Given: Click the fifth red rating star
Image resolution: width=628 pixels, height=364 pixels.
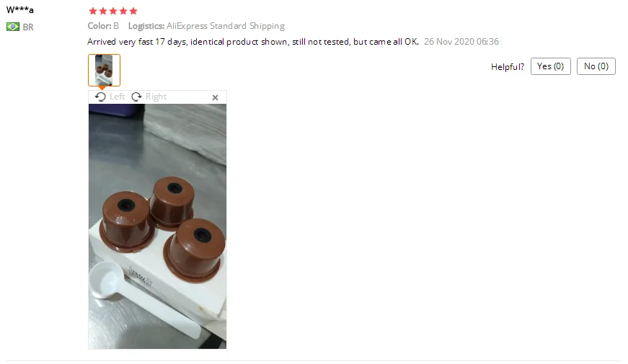Looking at the screenshot, I should point(133,11).
